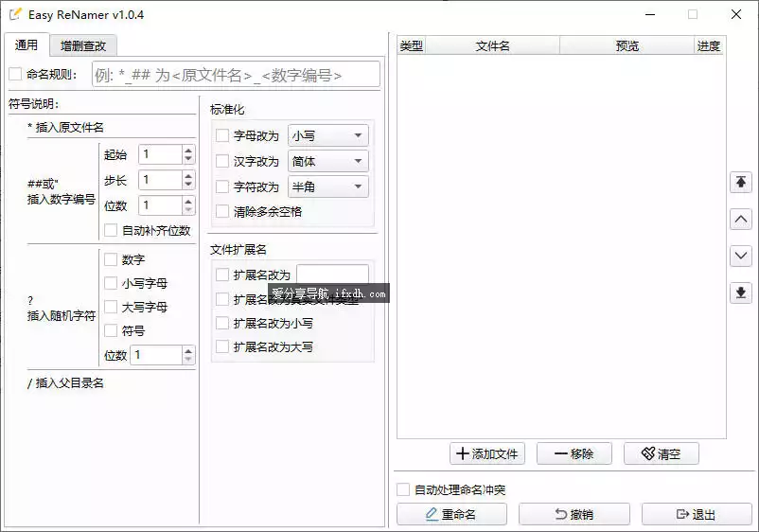
Task: Enable 字母改为 checkbox
Action: 222,135
